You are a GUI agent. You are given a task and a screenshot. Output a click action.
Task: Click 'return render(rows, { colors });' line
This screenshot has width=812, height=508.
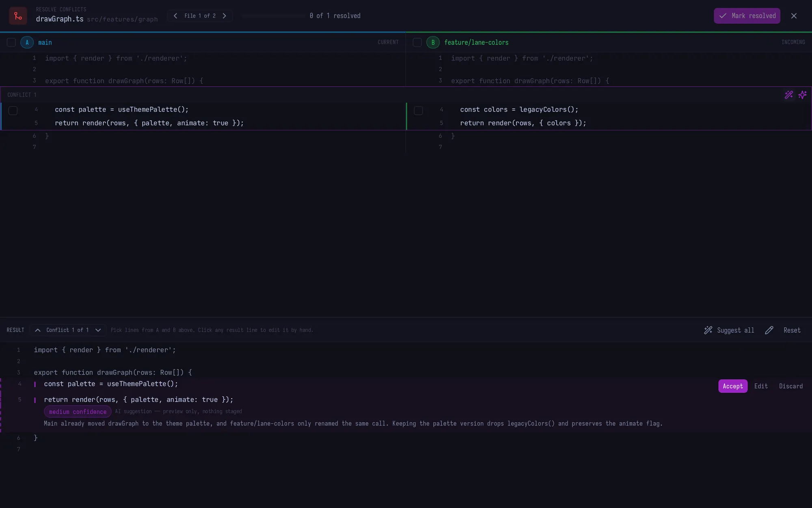coord(523,123)
